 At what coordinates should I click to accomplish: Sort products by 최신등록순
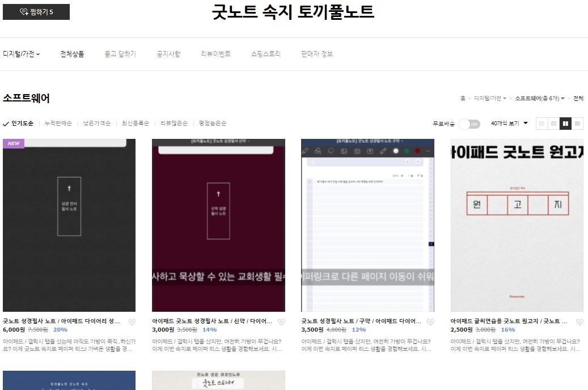[x=136, y=124]
